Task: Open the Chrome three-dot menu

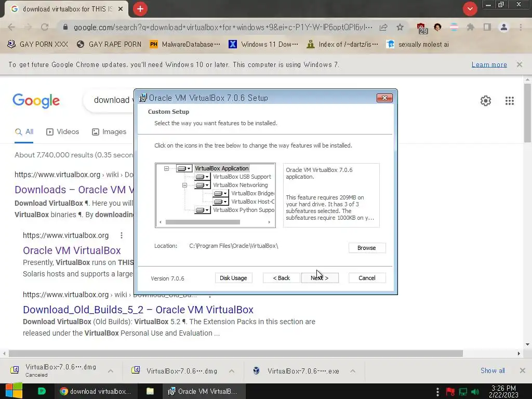Action: pyautogui.click(x=521, y=27)
